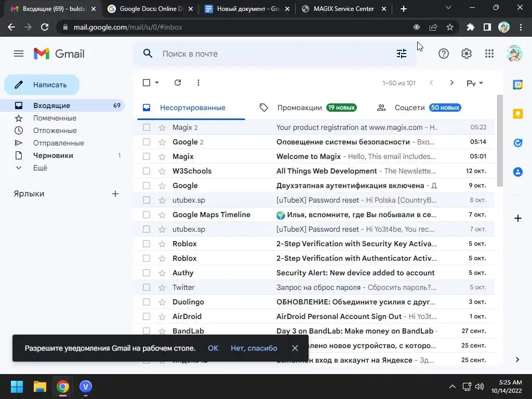Check the Google security alert email box
This screenshot has width=532, height=399.
(x=147, y=142)
